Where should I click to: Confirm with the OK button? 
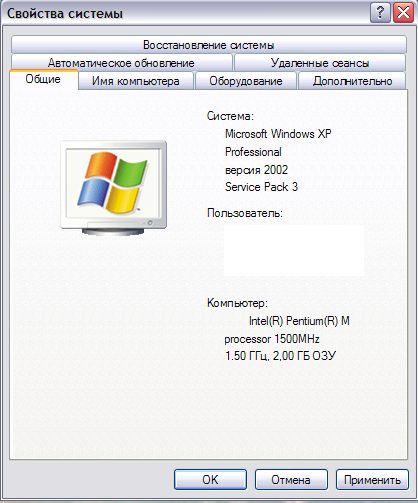pos(210,480)
